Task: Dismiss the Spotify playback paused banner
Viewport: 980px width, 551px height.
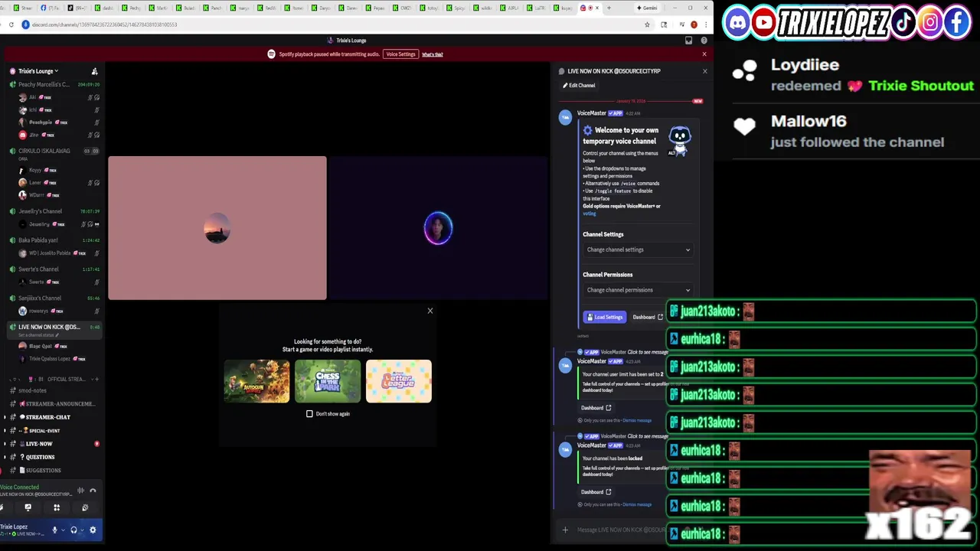Action: 704,54
